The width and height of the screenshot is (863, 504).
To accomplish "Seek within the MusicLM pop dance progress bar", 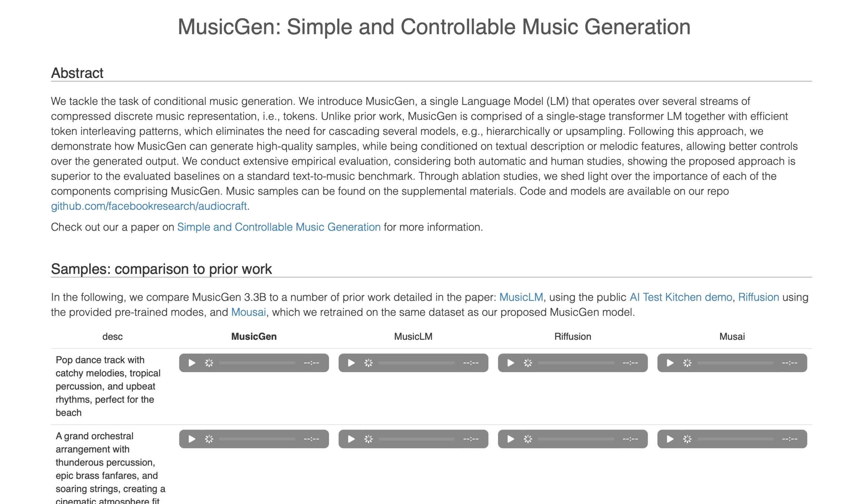I will coord(416,363).
